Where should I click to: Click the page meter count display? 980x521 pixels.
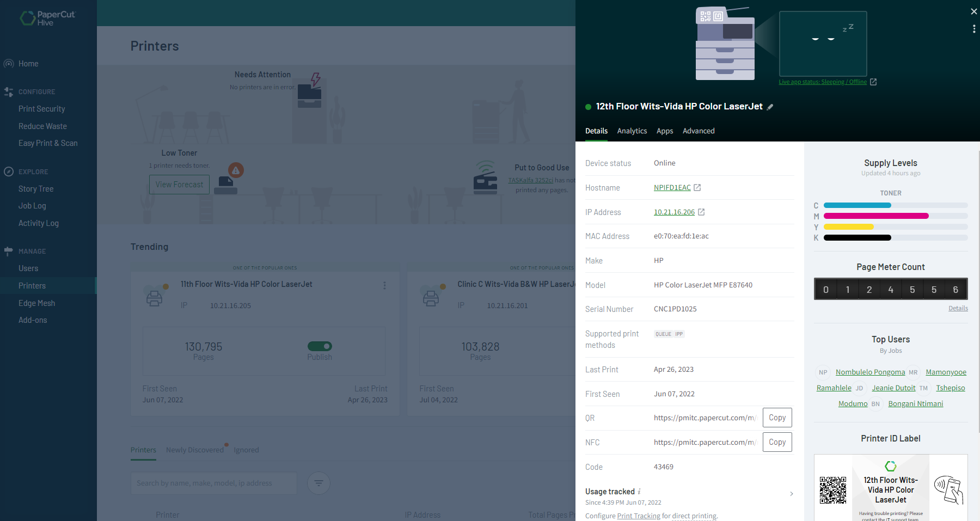point(890,289)
